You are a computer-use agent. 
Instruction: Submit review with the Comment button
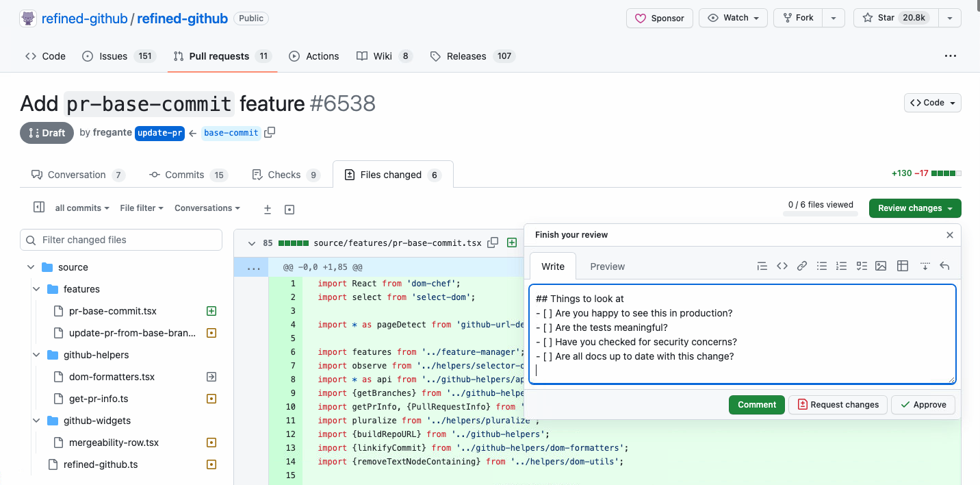pyautogui.click(x=757, y=404)
